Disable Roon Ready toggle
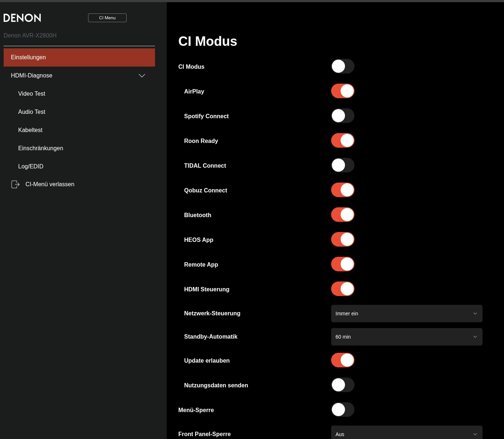 point(343,140)
